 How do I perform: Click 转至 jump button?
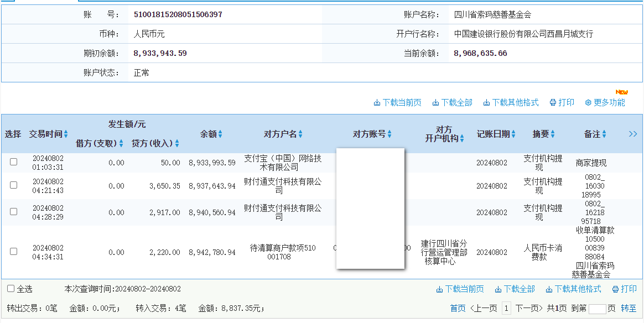coord(629,308)
